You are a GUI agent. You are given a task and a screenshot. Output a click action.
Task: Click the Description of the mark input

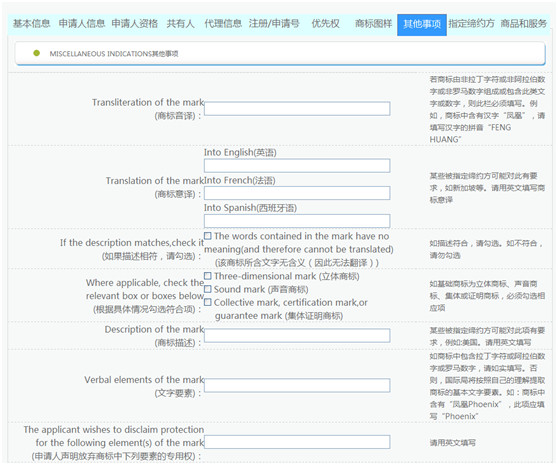(297, 335)
